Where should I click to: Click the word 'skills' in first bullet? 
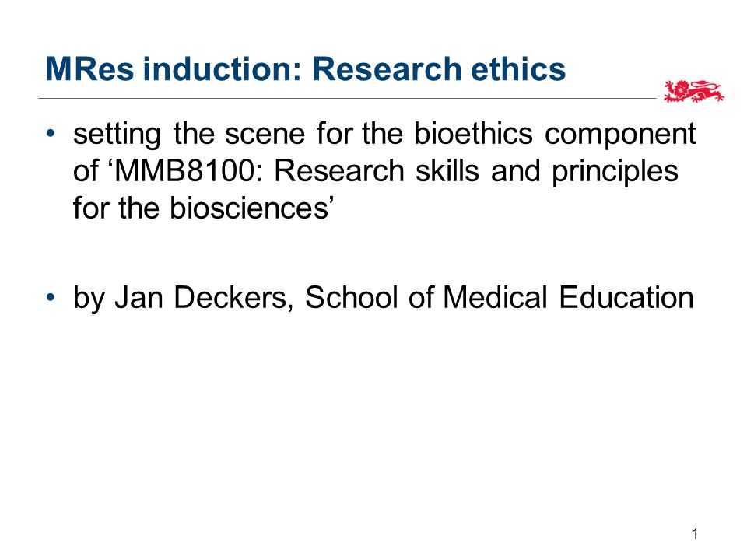coord(447,171)
